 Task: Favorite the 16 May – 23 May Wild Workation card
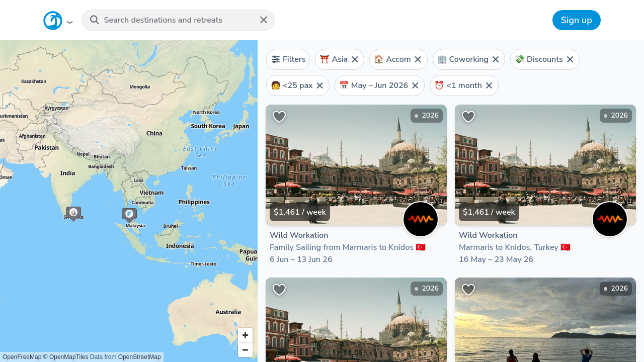(468, 117)
